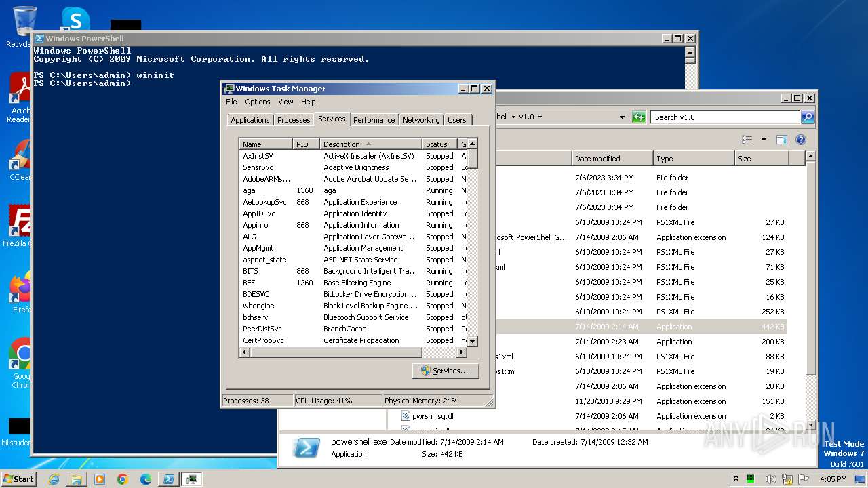Image resolution: width=868 pixels, height=488 pixels.
Task: Click the volume icon in system tray
Action: coord(770,479)
